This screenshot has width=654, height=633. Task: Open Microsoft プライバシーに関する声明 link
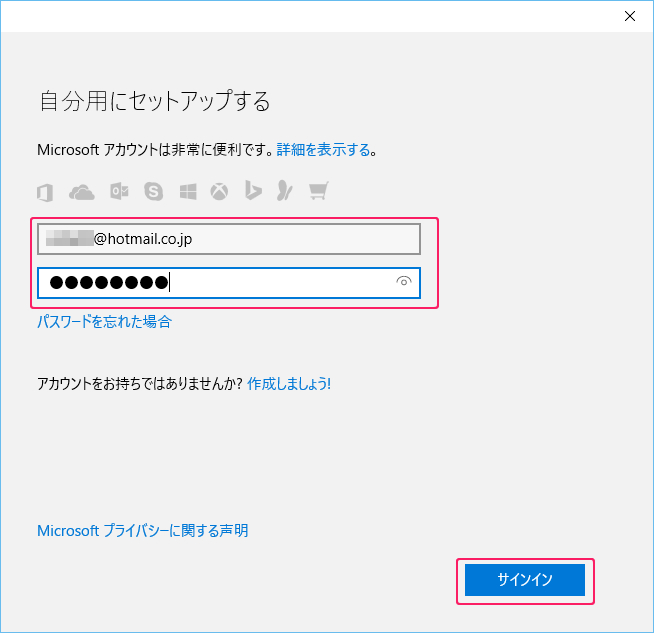[143, 531]
